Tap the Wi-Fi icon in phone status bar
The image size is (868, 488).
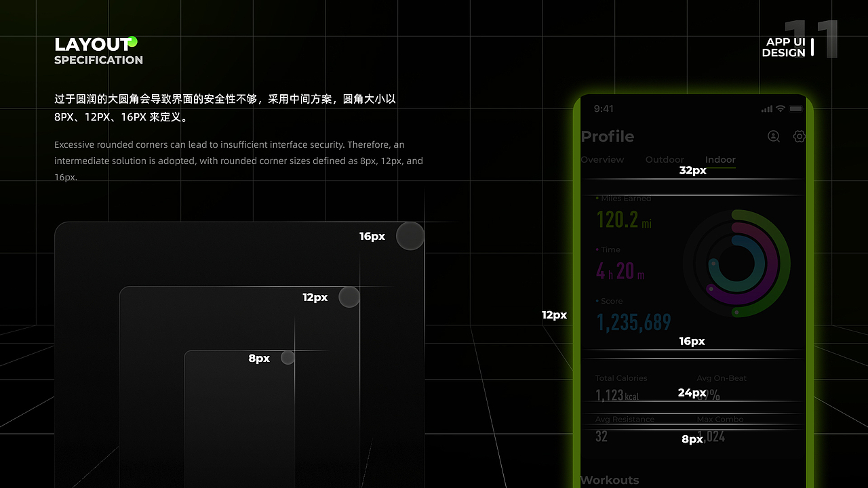pos(781,108)
